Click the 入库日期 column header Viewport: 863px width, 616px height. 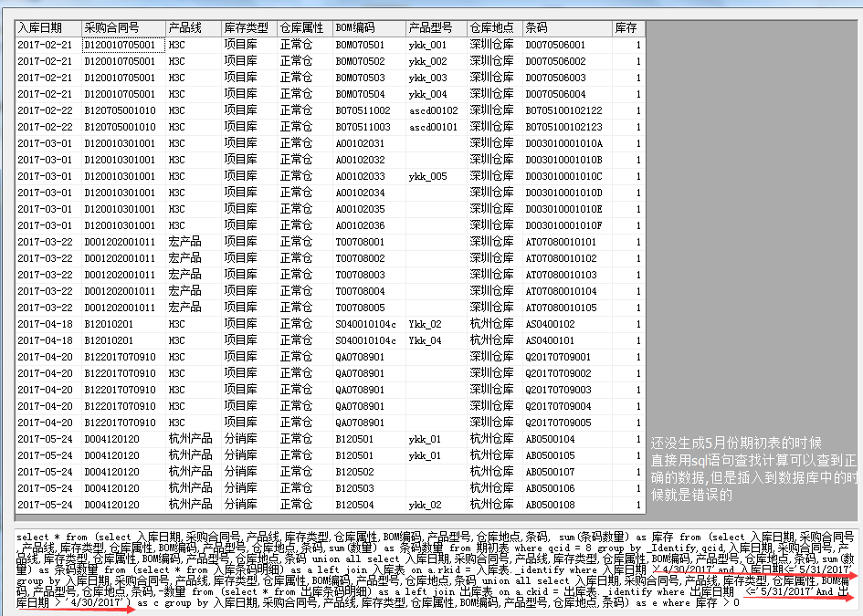point(49,28)
